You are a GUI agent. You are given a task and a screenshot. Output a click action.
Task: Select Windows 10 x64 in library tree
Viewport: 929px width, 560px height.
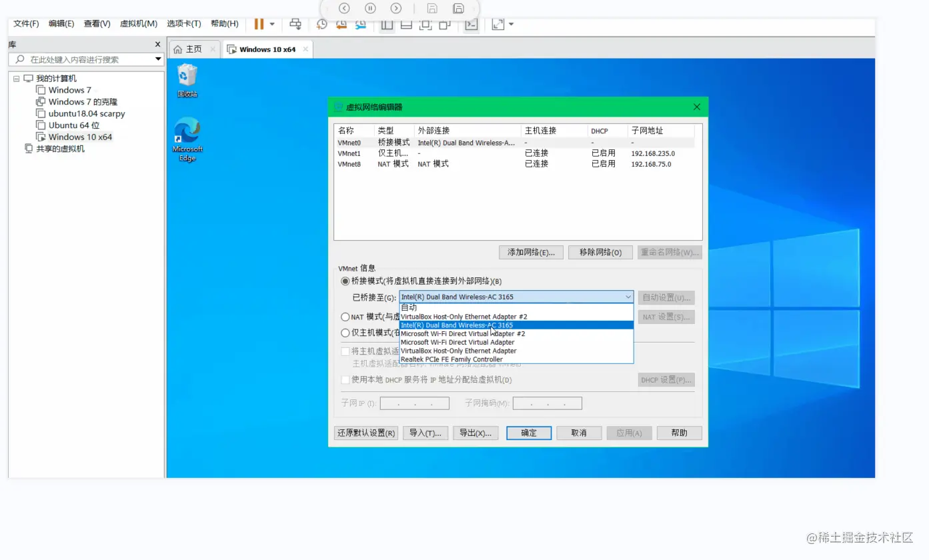pos(80,137)
